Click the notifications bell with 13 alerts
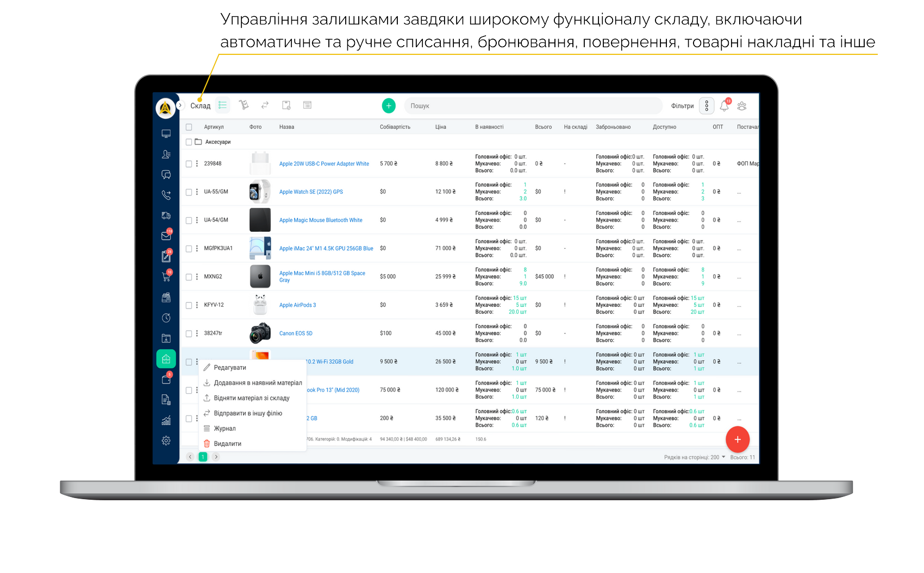The height and width of the screenshot is (573, 924). coord(723,106)
